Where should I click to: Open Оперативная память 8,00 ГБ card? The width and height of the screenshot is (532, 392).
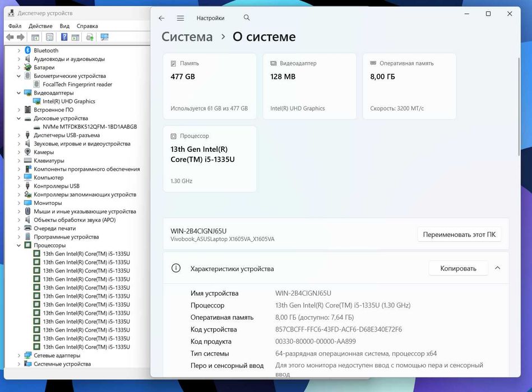point(409,86)
